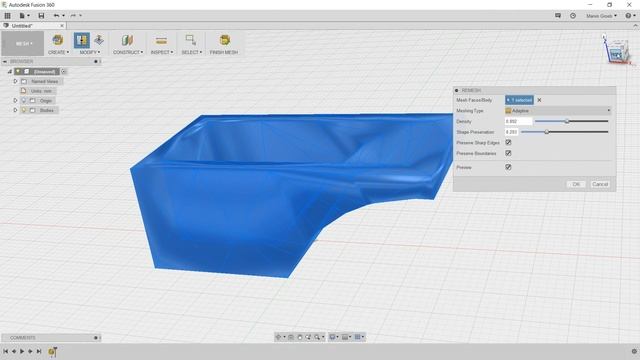Click the Construct plane icon

coord(127,40)
